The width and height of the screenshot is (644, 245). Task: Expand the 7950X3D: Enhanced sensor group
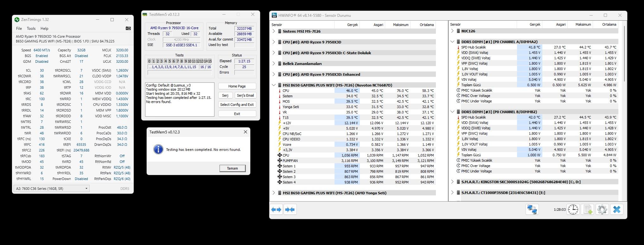(274, 74)
